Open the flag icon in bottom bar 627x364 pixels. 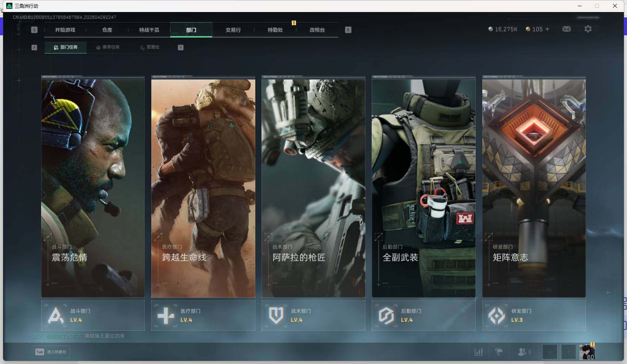point(499,352)
